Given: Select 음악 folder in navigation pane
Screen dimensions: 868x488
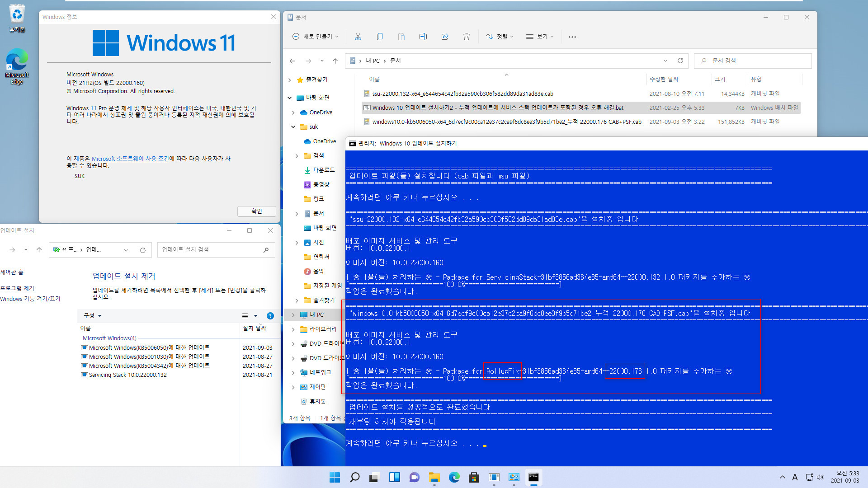Looking at the screenshot, I should click(x=314, y=271).
